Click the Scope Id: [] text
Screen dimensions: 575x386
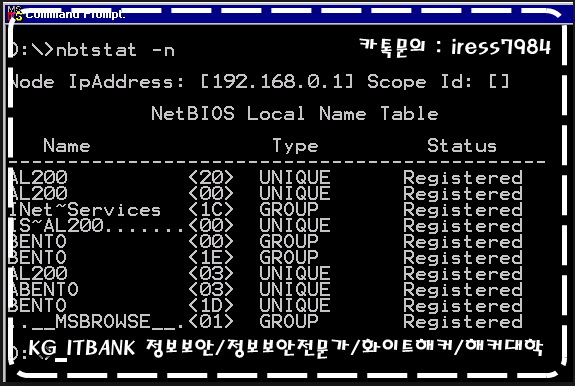(x=439, y=81)
